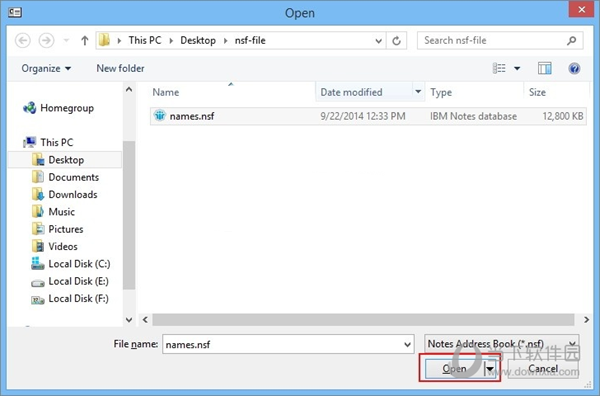The width and height of the screenshot is (600, 396).
Task: Select This PC in address breadcrumb
Action: click(x=145, y=40)
